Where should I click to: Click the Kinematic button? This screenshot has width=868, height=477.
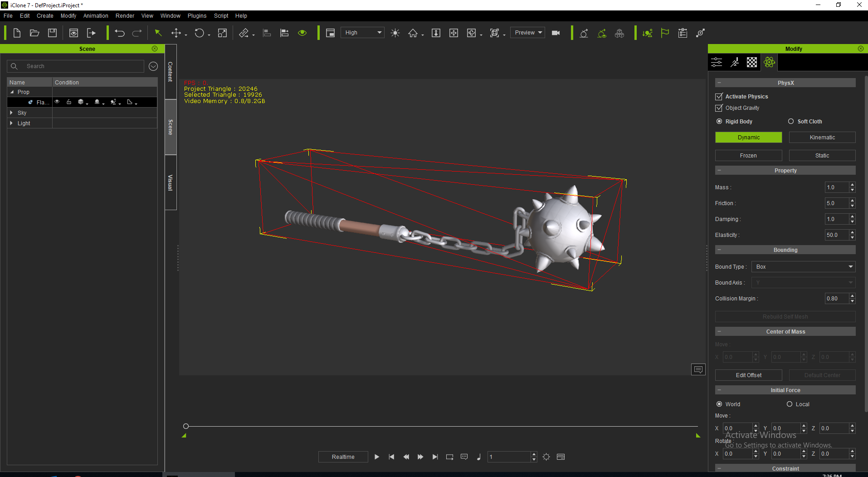[822, 138]
